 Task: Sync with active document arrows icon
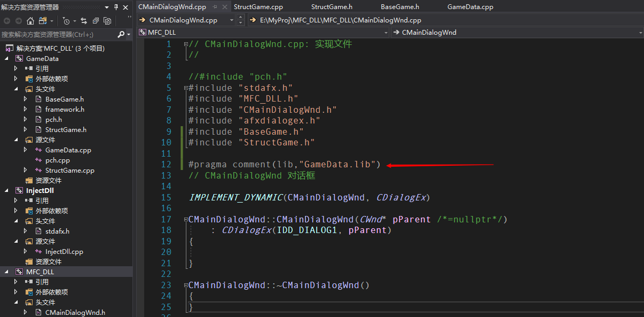click(84, 21)
